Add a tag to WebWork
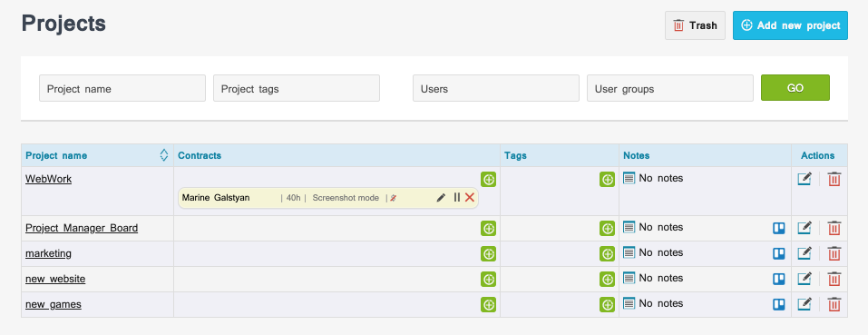This screenshot has height=335, width=868. [x=608, y=180]
